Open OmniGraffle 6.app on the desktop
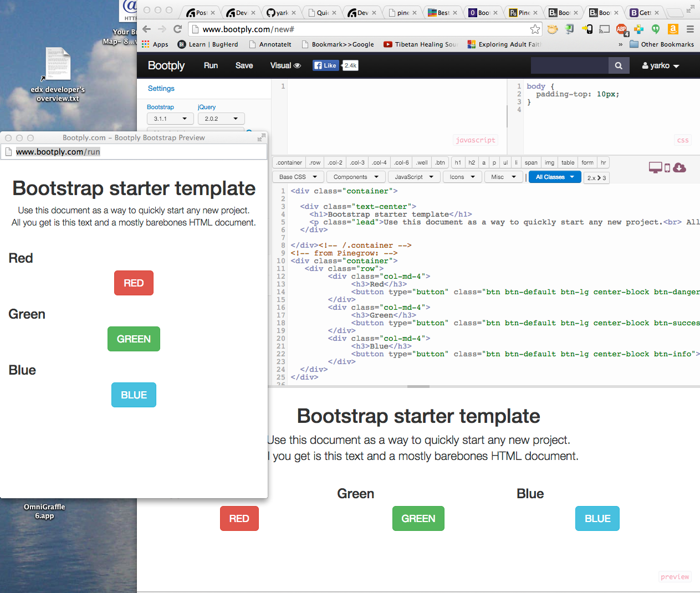The image size is (700, 593). [x=44, y=511]
